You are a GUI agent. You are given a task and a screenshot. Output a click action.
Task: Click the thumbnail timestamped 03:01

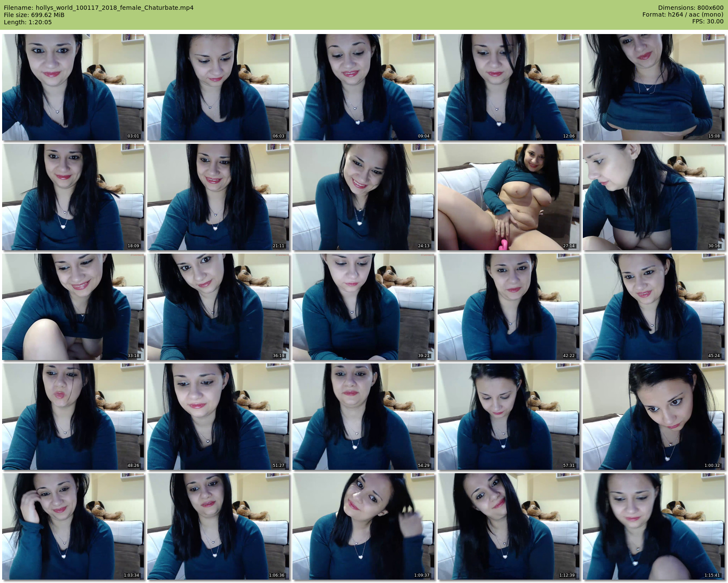[73, 87]
